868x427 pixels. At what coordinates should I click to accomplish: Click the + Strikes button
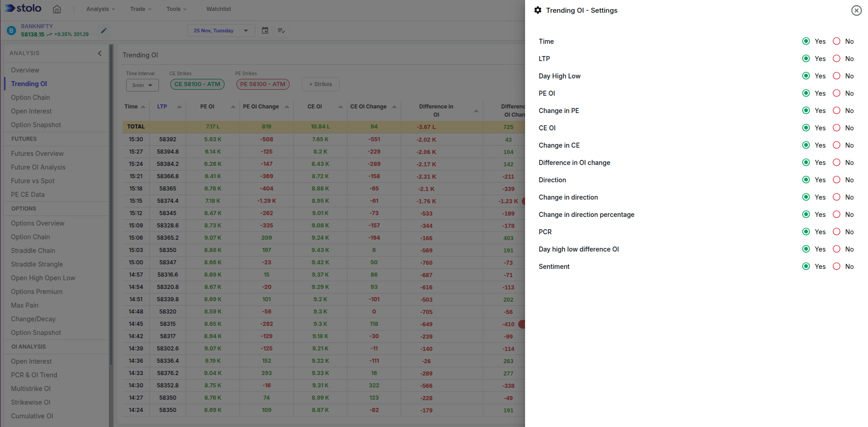[x=321, y=84]
